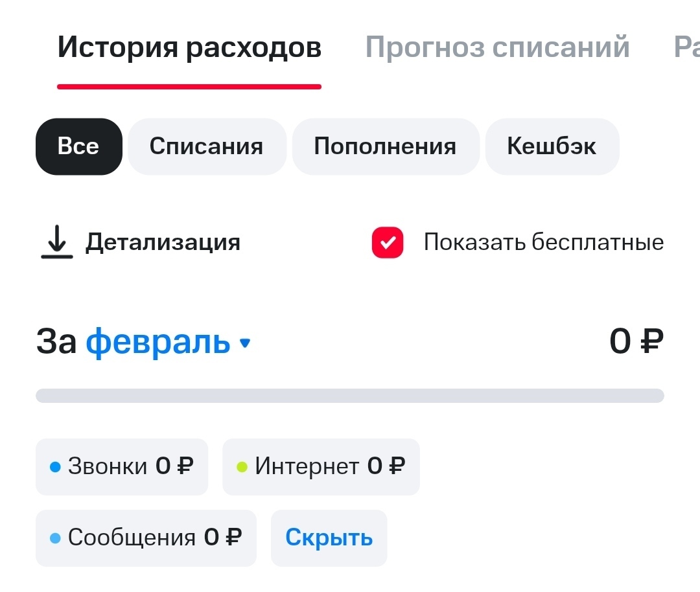Open the История расходов tab
This screenshot has height=592, width=700.
pos(189,47)
